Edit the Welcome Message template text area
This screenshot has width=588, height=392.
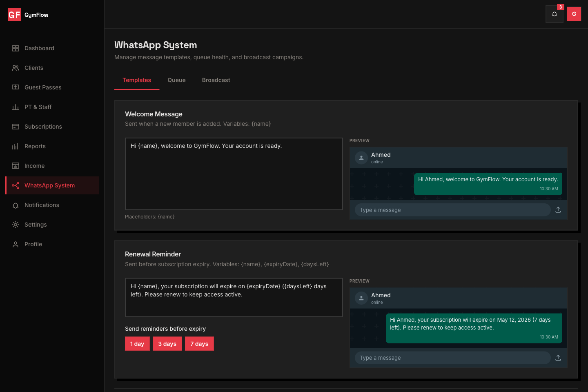click(x=234, y=174)
